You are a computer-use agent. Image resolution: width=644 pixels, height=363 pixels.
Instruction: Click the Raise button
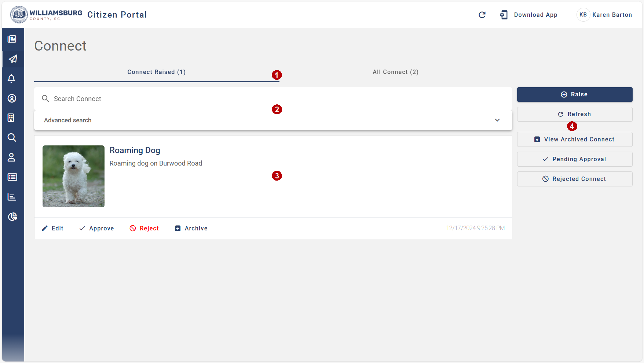coord(575,95)
